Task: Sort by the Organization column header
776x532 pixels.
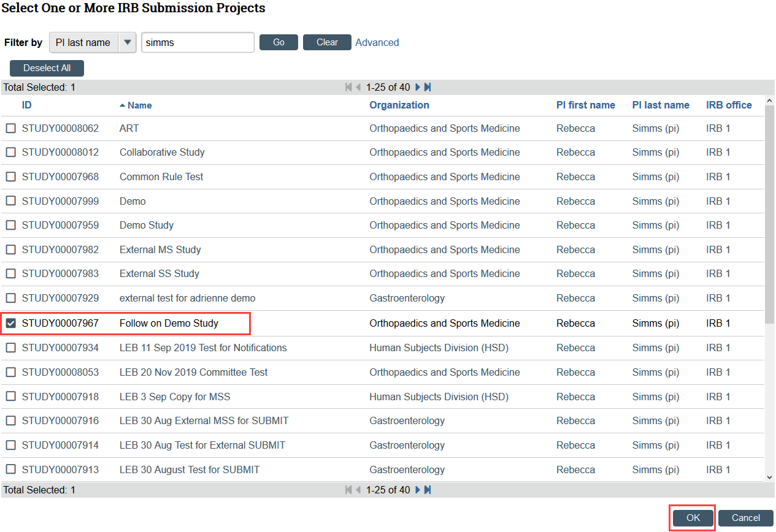Action: (x=399, y=105)
